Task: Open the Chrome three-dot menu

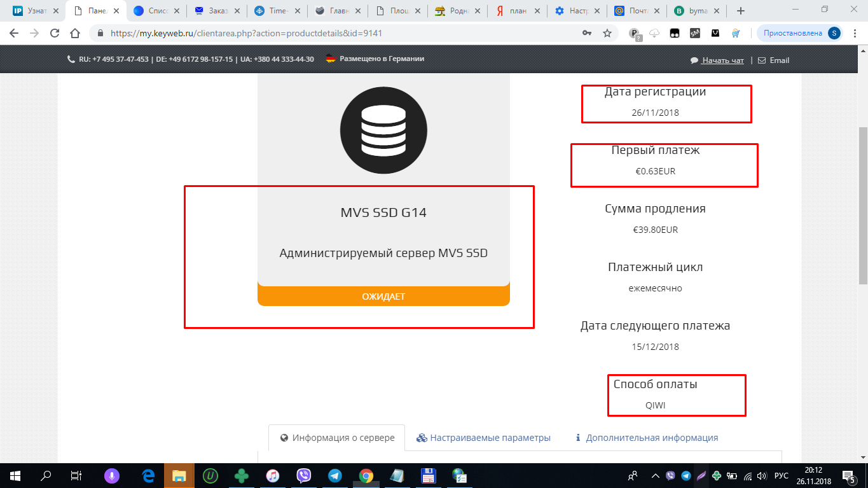Action: (x=854, y=33)
